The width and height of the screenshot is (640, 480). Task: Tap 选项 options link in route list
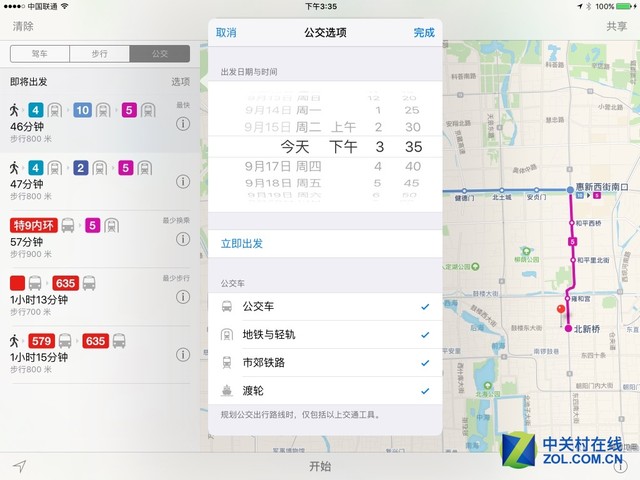pos(180,82)
